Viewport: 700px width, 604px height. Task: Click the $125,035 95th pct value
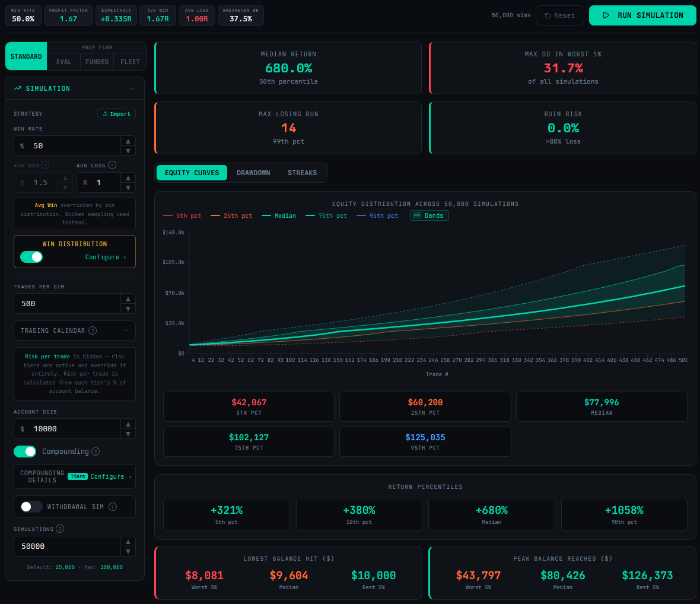[x=425, y=437]
